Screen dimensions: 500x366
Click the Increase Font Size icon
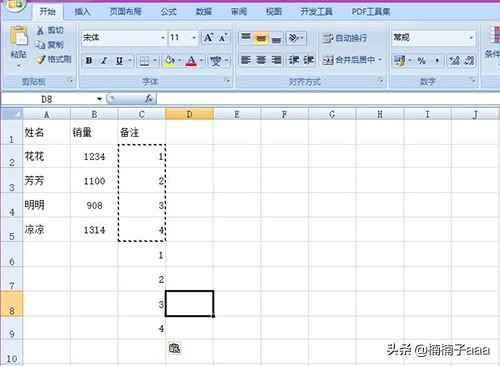[209, 38]
